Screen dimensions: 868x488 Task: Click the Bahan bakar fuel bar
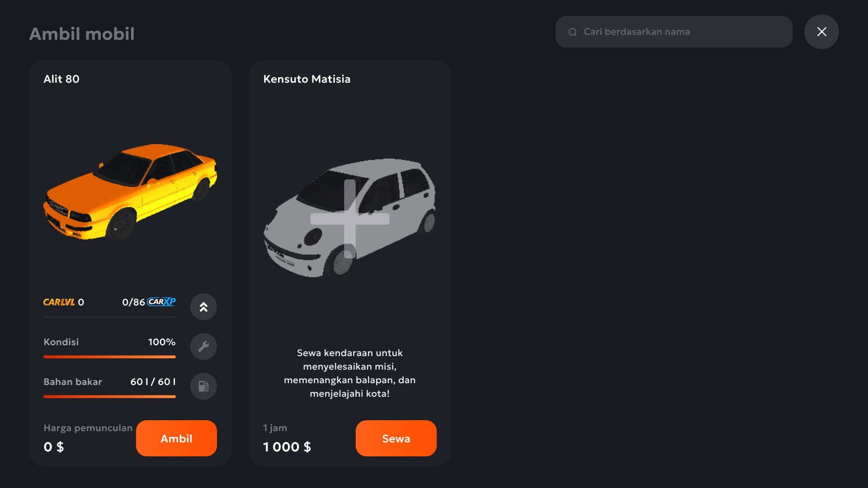tap(109, 397)
